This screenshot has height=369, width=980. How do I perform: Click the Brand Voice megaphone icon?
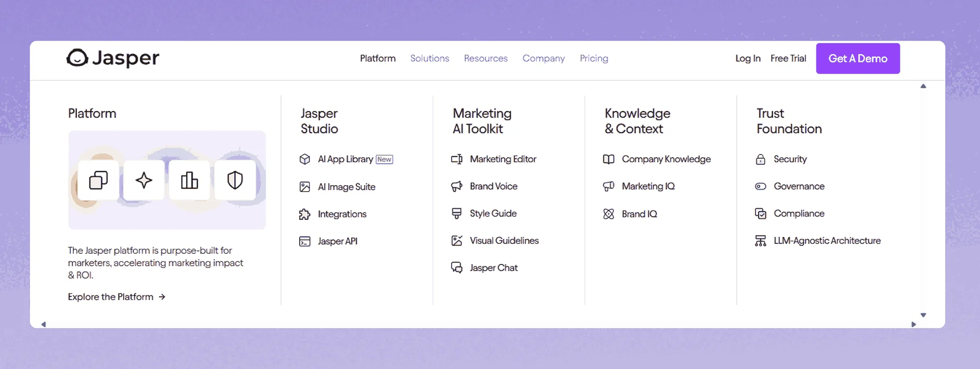click(x=456, y=186)
